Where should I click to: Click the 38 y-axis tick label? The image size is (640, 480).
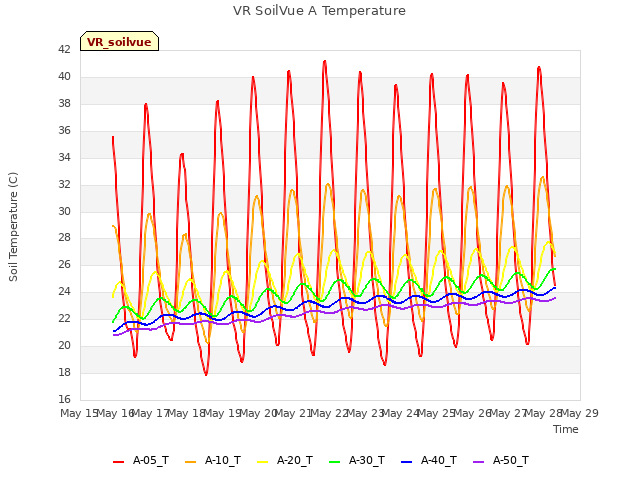tap(64, 103)
